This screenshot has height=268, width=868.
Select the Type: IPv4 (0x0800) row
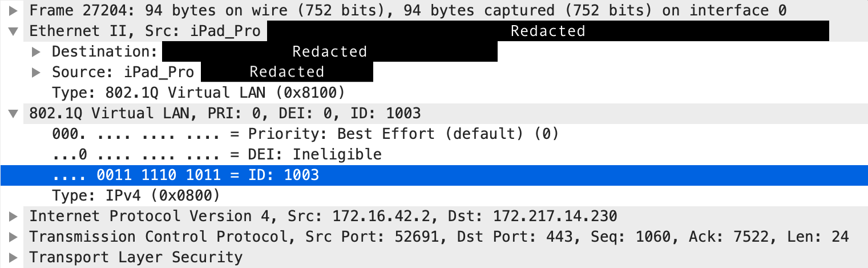tap(434, 195)
